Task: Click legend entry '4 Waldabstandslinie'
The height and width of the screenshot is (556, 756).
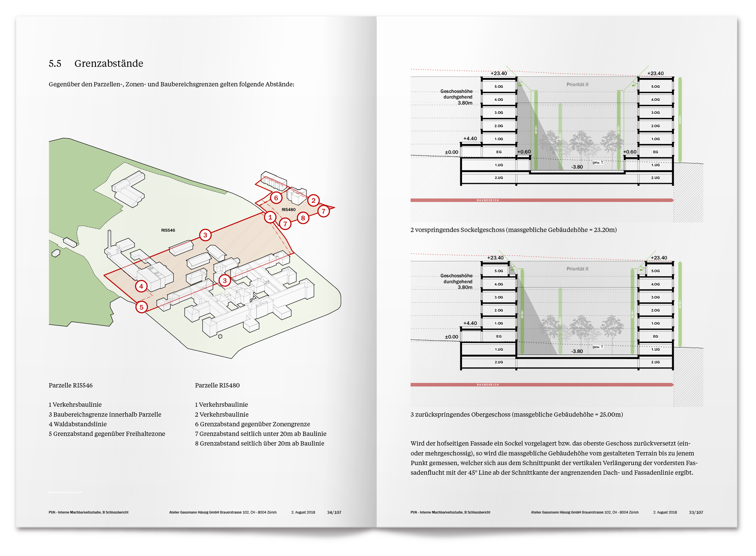Action: [x=77, y=424]
